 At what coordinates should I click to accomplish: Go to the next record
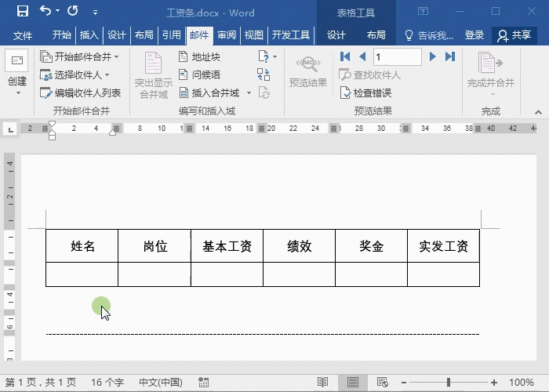tap(432, 56)
